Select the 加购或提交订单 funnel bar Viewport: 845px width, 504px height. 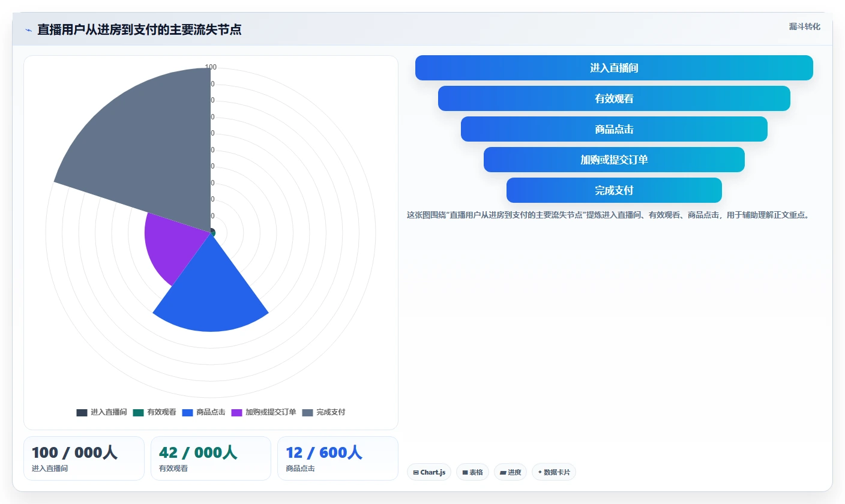click(614, 160)
